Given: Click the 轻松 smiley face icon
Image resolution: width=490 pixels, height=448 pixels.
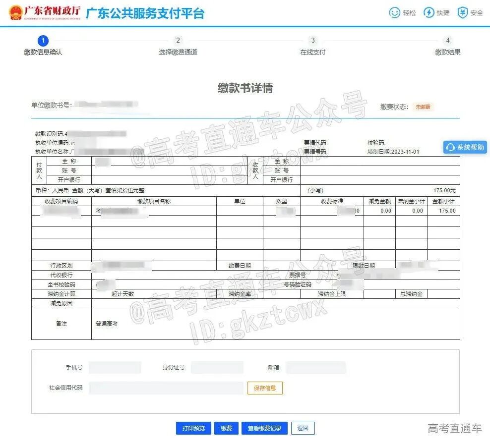Looking at the screenshot, I should pyautogui.click(x=394, y=12).
